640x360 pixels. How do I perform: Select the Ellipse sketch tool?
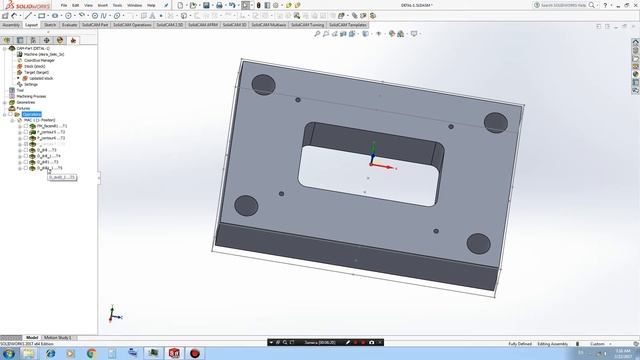pyautogui.click(x=117, y=16)
